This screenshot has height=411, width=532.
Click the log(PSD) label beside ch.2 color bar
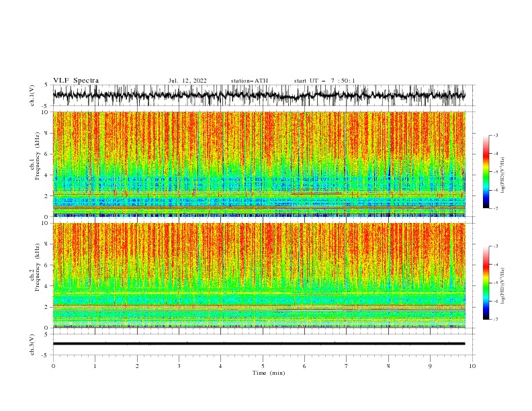(502, 286)
